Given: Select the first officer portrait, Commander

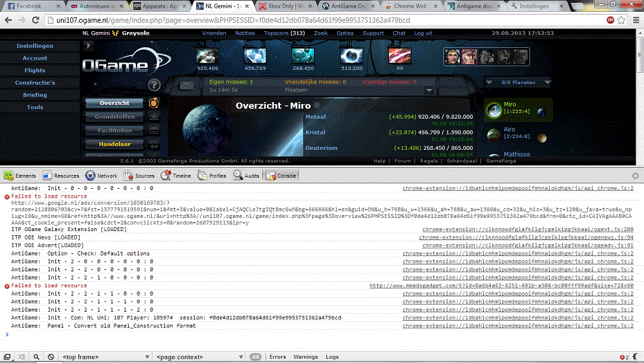Looking at the screenshot, I should (452, 57).
